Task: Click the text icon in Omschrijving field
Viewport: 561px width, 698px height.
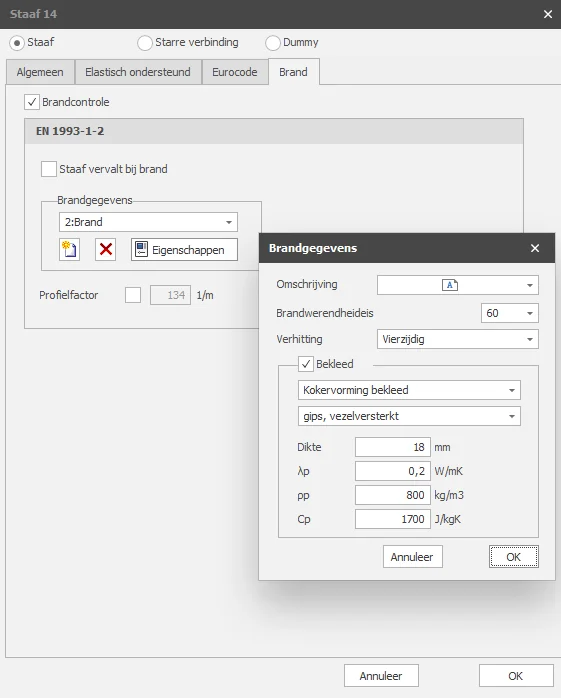Action: pyautogui.click(x=450, y=285)
